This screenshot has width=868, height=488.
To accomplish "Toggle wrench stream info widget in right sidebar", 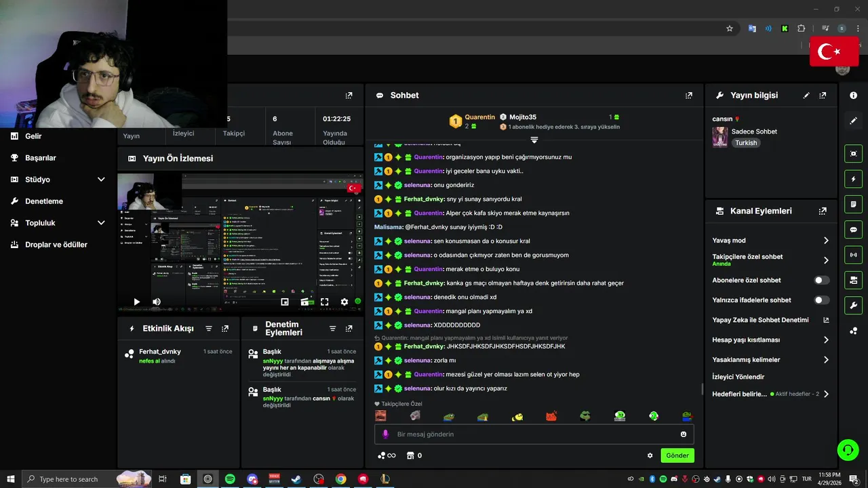I will pyautogui.click(x=853, y=305).
